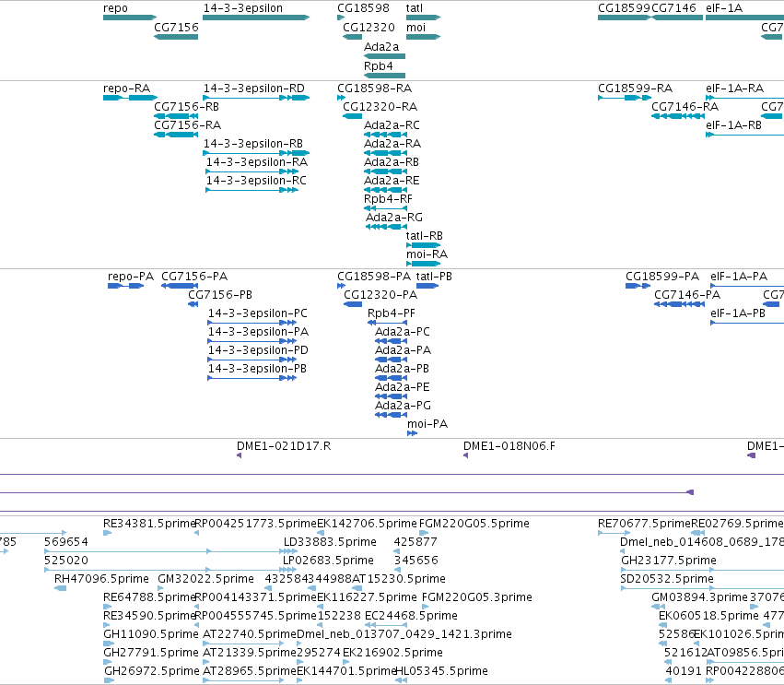Image resolution: width=784 pixels, height=685 pixels.
Task: Open transcript CG18598-RA
Action: pyautogui.click(x=375, y=89)
